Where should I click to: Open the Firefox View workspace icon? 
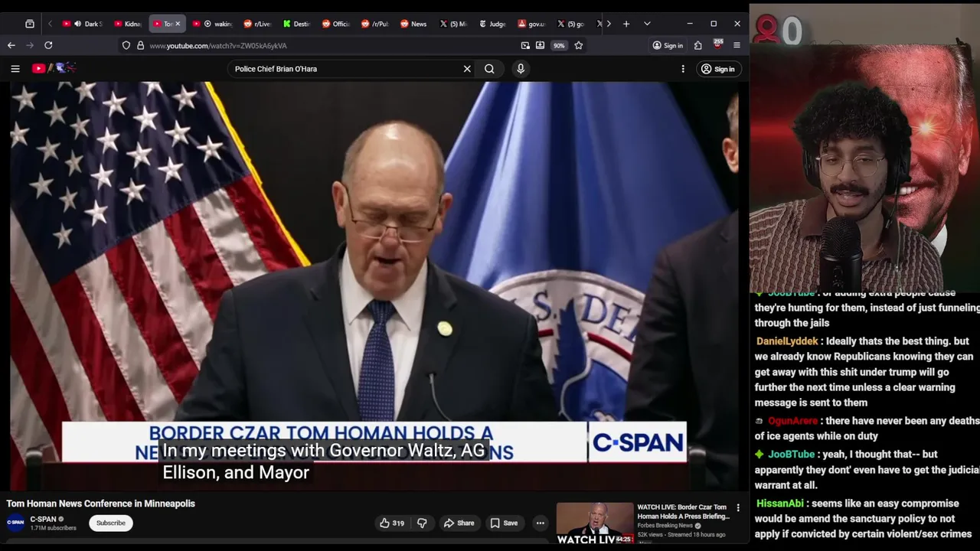tap(30, 24)
